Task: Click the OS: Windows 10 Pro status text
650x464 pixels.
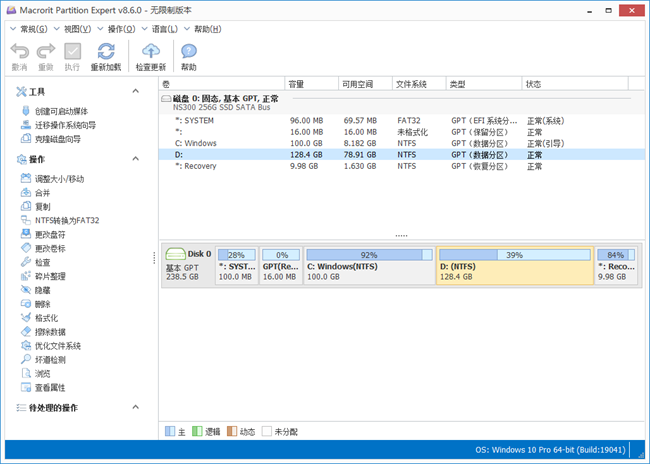Action: click(x=551, y=450)
